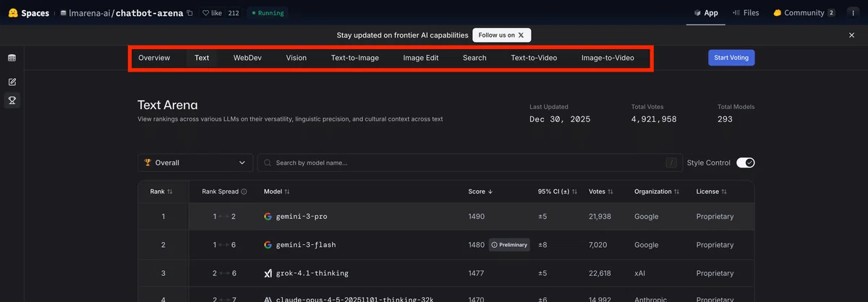The height and width of the screenshot is (302, 868).
Task: Click the Dec 30, 2025 last updated date
Action: [x=560, y=119]
